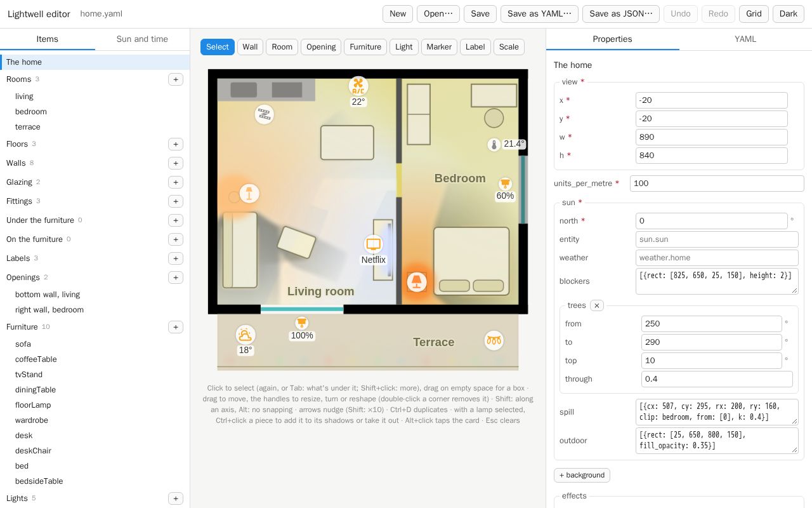Click the weather entity input field
The image size is (812, 508).
717,258
